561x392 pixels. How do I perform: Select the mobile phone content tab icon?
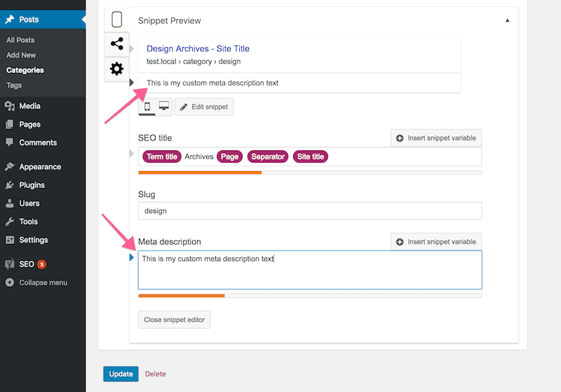pyautogui.click(x=116, y=20)
